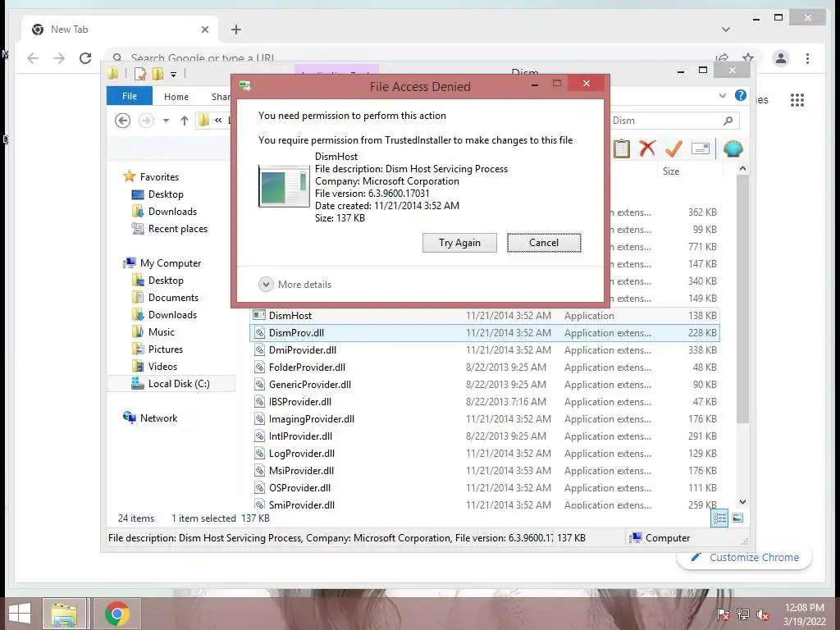Image resolution: width=840 pixels, height=630 pixels.
Task: Switch to the Home ribbon tab
Action: point(176,97)
